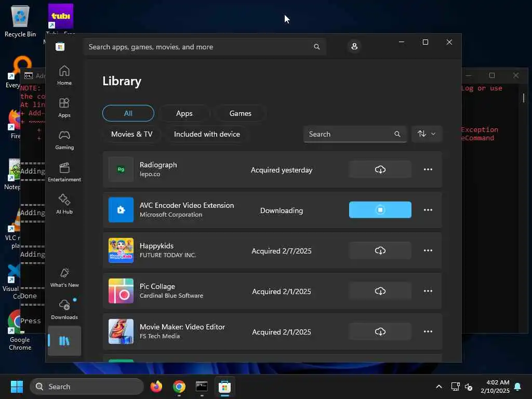
Task: Open the Pic Collage app thumbnail
Action: (x=121, y=291)
